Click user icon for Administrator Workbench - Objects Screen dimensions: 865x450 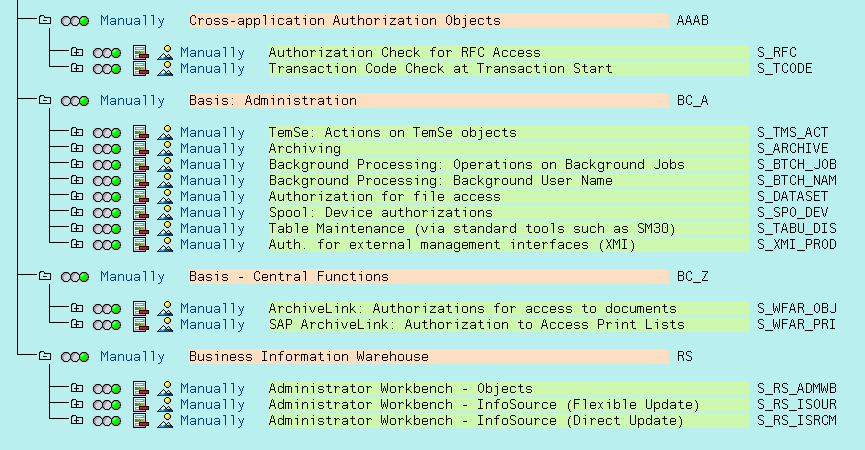(x=165, y=388)
